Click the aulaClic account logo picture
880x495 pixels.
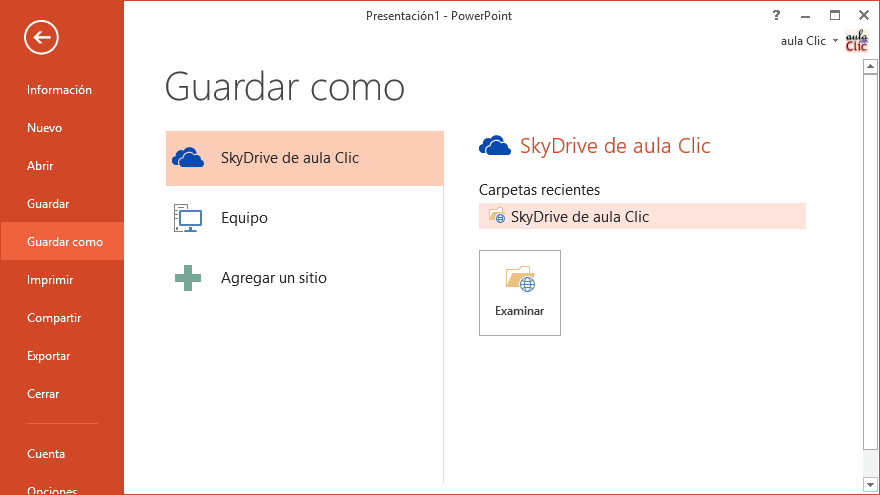857,41
